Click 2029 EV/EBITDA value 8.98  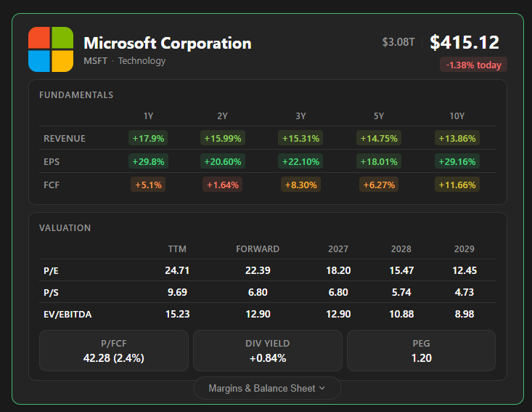[465, 314]
